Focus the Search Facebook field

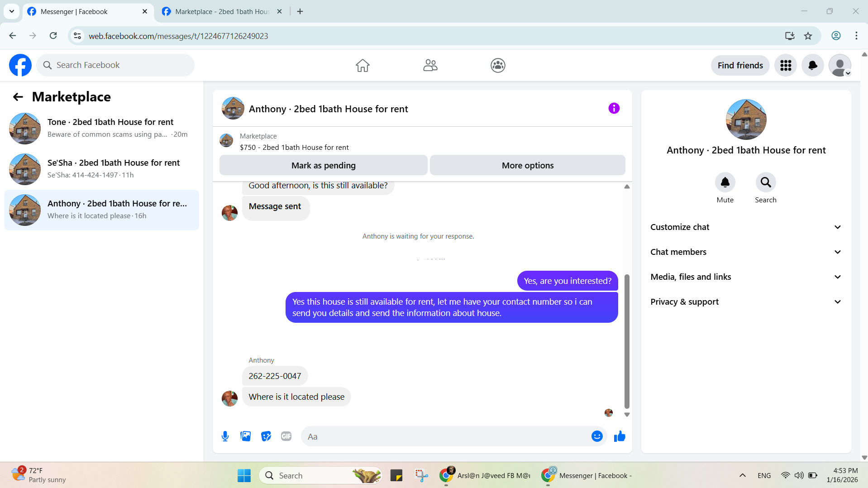[x=115, y=65]
